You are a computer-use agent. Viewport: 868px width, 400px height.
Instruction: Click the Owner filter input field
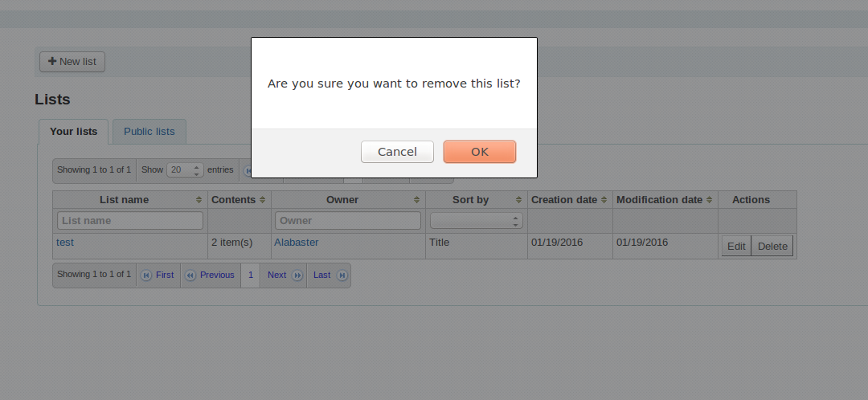pos(348,220)
